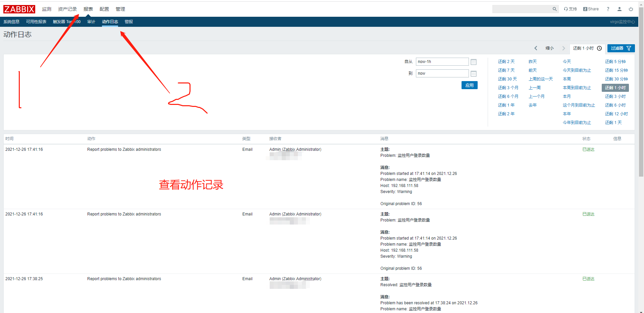
Task: Expand the 还剩 1 小时 time selector
Action: 584,48
